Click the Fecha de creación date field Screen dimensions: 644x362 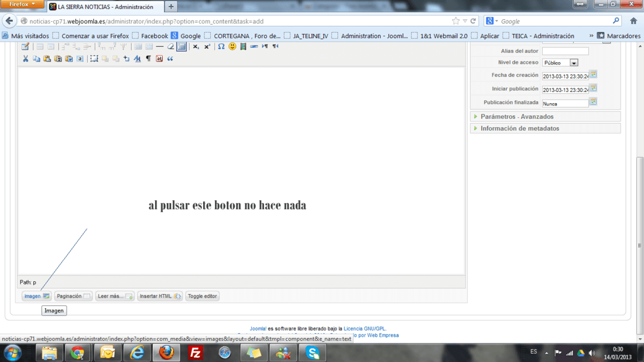tap(565, 76)
